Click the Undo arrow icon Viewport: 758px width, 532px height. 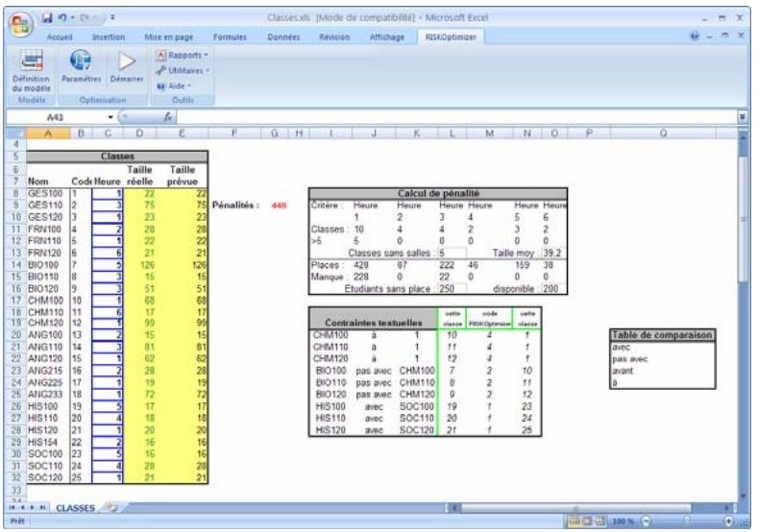pyautogui.click(x=62, y=18)
